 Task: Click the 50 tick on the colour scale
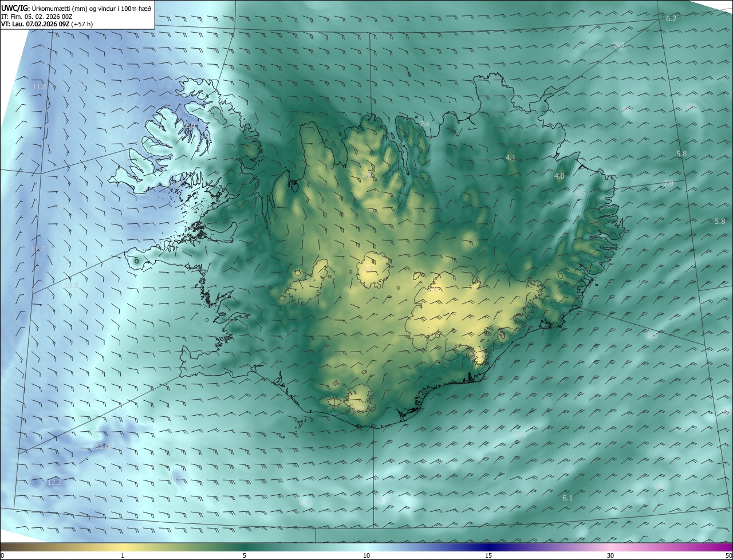728,555
